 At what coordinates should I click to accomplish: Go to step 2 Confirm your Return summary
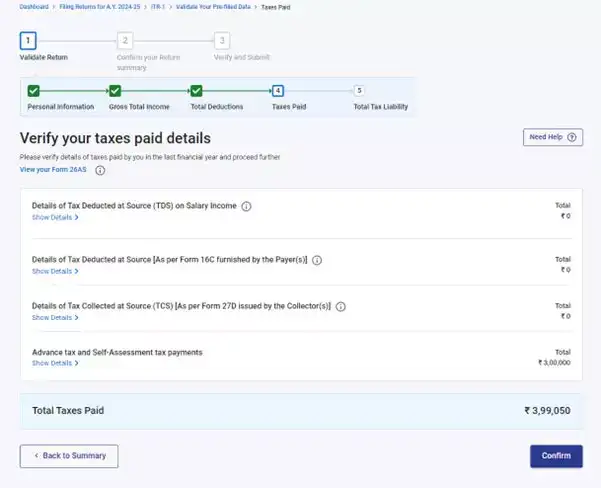pyautogui.click(x=125, y=41)
